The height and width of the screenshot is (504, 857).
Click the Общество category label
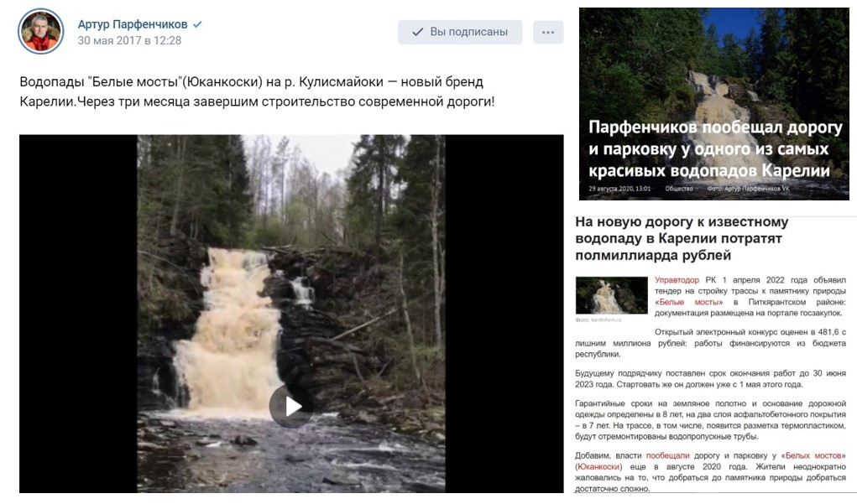coord(679,189)
